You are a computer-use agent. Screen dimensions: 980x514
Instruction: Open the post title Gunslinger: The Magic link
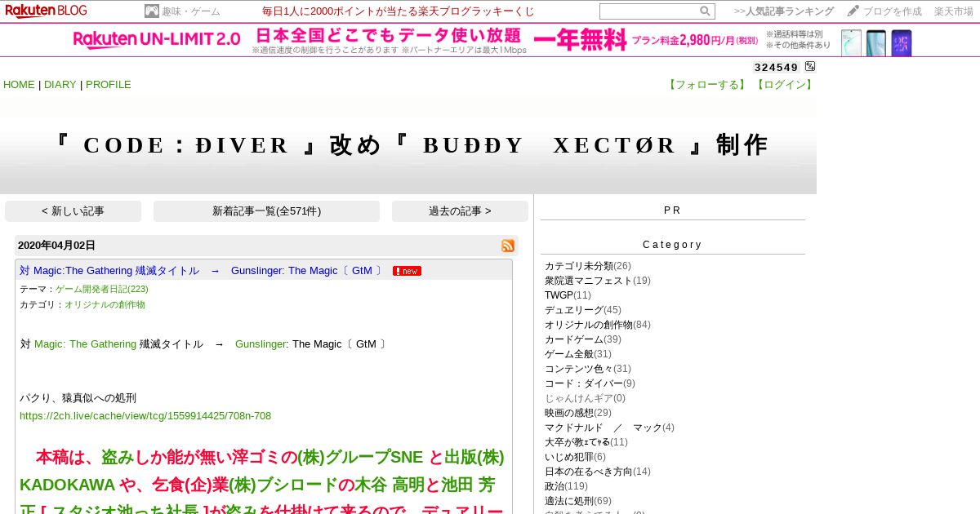[x=201, y=271]
